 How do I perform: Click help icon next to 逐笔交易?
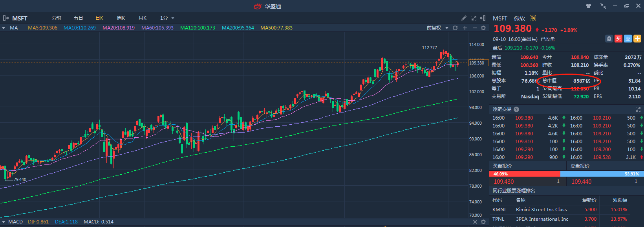point(516,109)
